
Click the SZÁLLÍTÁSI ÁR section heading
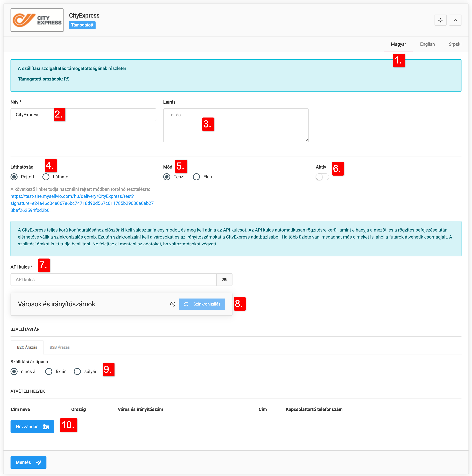tap(25, 329)
